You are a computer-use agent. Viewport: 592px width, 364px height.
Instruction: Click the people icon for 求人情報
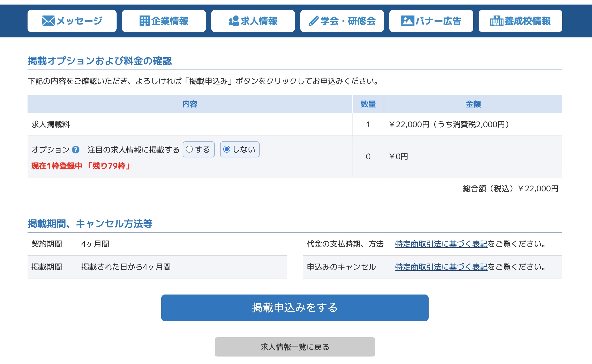point(234,21)
